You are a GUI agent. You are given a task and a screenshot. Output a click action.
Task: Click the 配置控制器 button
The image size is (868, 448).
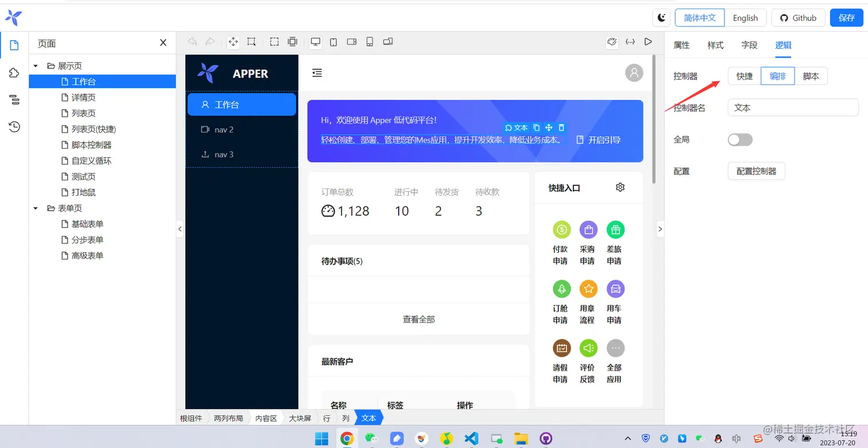click(x=756, y=171)
